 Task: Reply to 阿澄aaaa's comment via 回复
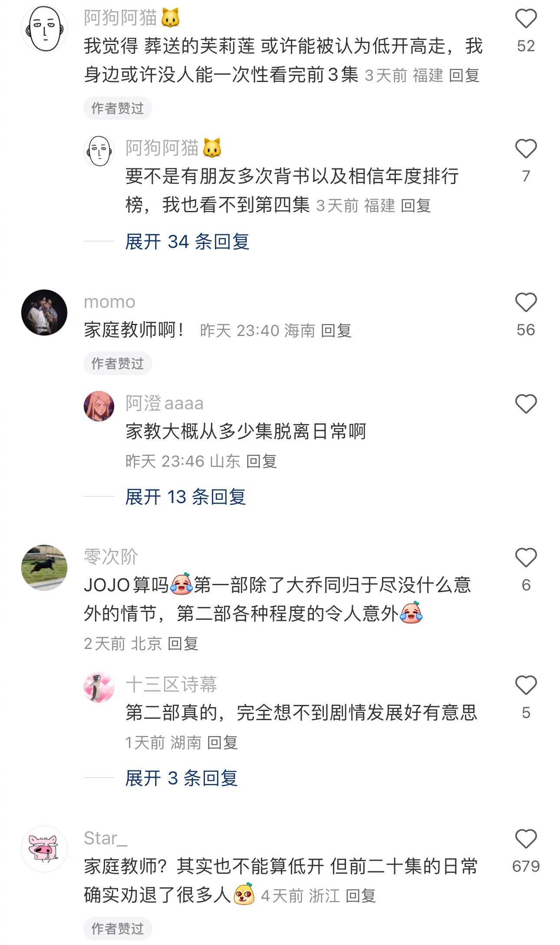pos(261,461)
